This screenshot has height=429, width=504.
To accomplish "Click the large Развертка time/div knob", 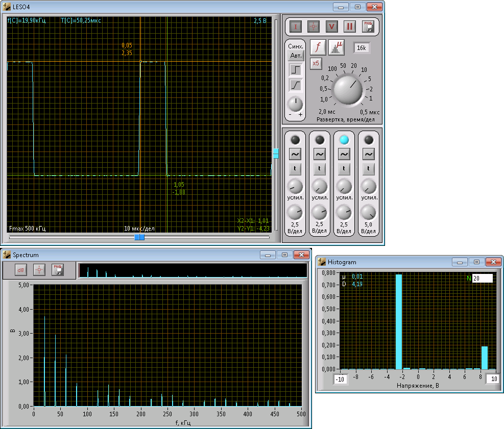I will click(348, 90).
